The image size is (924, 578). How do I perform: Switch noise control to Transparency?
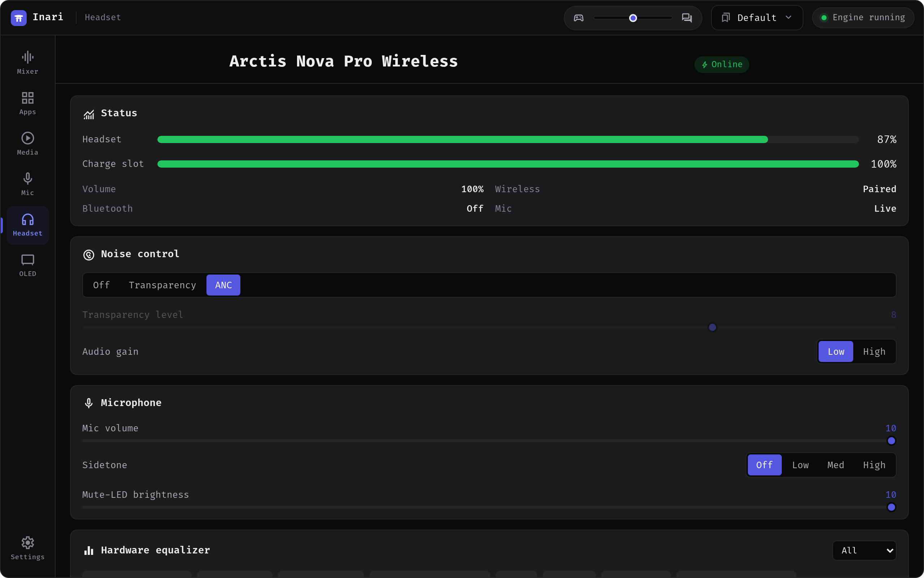162,285
